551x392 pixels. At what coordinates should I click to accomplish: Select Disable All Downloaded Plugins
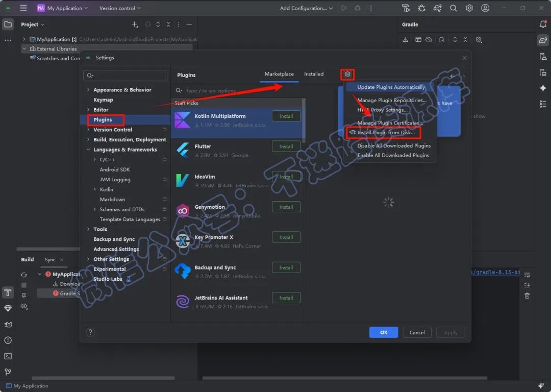pos(393,145)
